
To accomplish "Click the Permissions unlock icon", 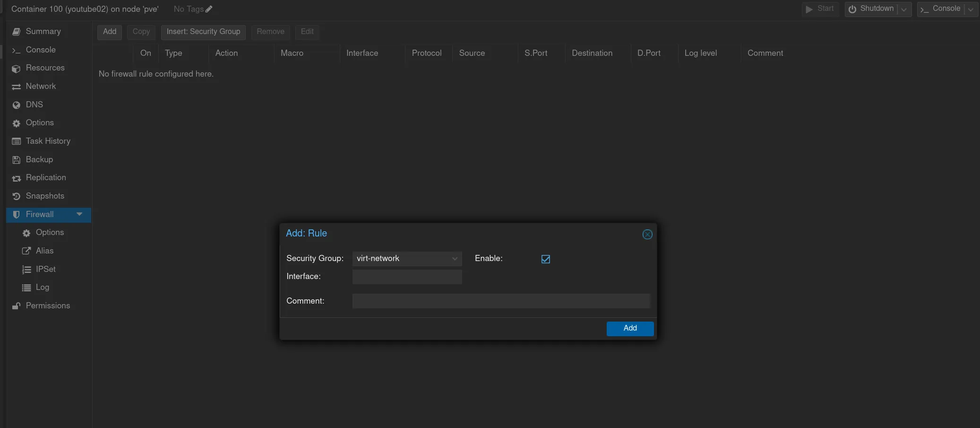I will (17, 306).
